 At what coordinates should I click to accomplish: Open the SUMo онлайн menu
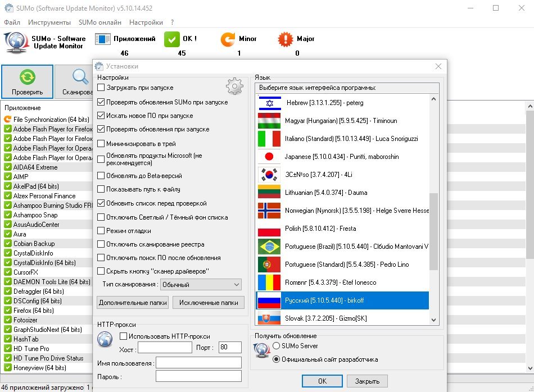(100, 22)
